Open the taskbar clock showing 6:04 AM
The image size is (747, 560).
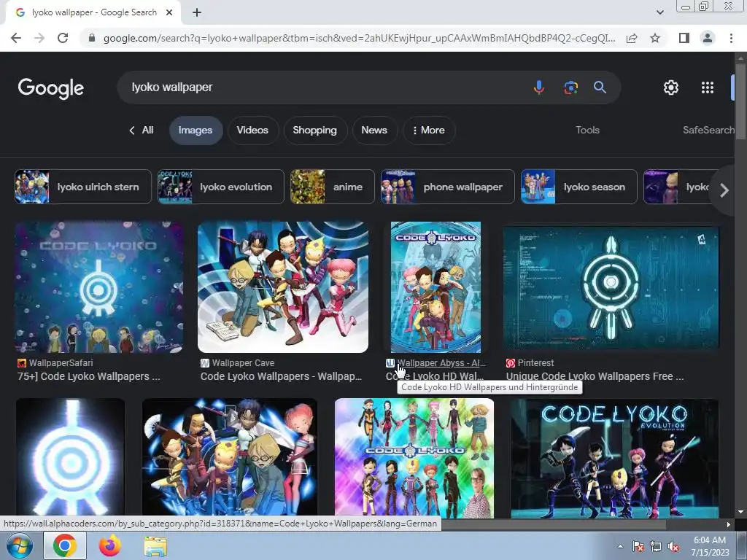tap(710, 546)
